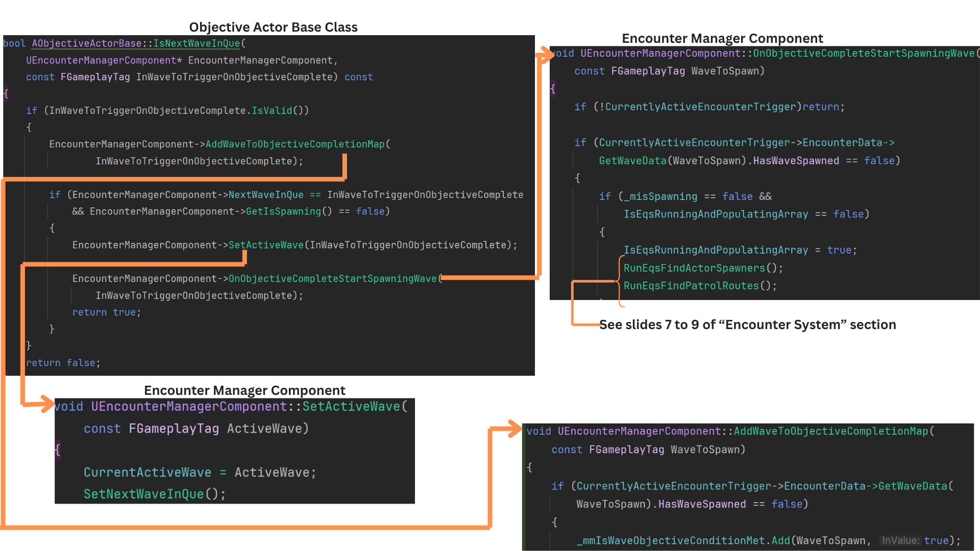Click the "return false;" statement
This screenshot has height=551, width=980.
click(63, 363)
